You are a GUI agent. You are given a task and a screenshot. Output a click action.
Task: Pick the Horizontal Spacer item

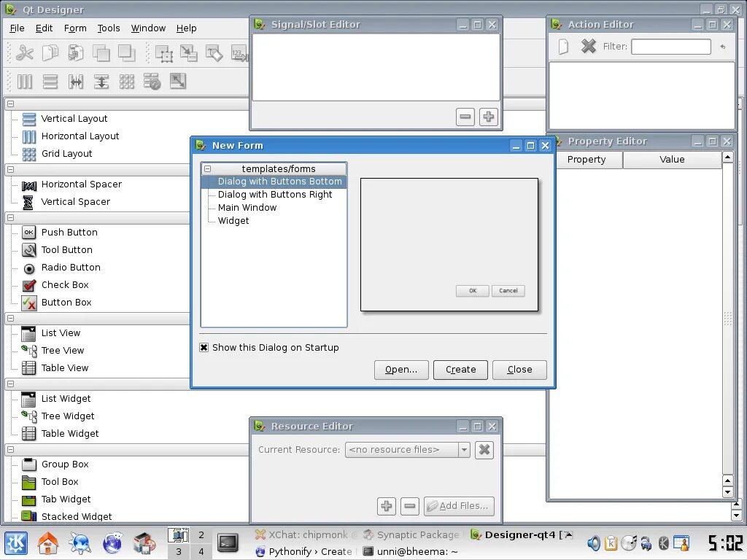(72, 184)
